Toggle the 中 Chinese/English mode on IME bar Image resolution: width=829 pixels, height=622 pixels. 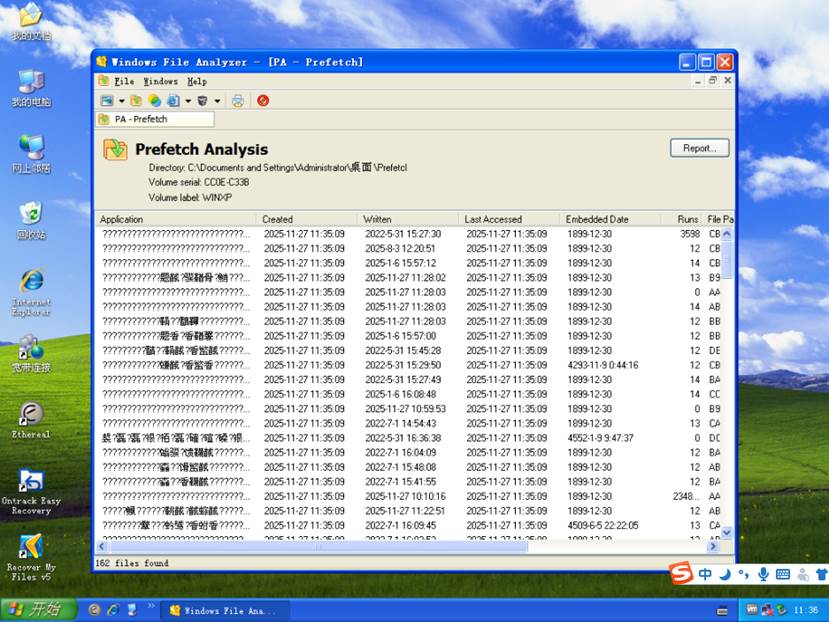[705, 574]
